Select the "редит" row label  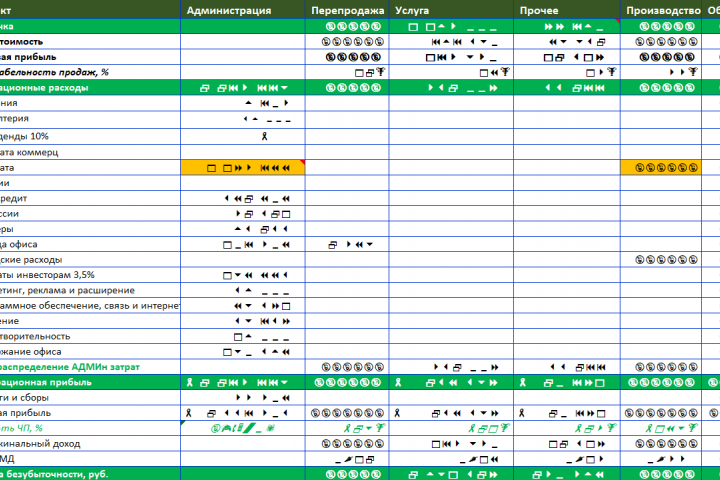[x=13, y=198]
